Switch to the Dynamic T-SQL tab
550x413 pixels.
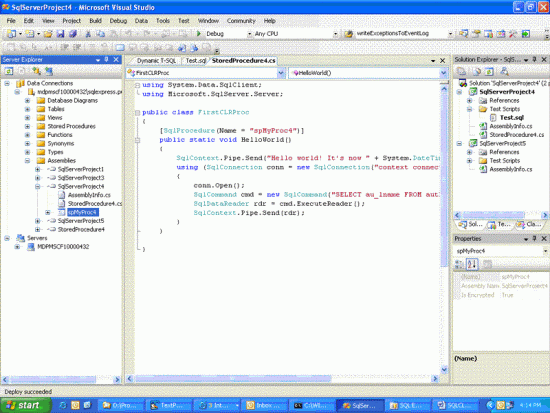[156, 61]
